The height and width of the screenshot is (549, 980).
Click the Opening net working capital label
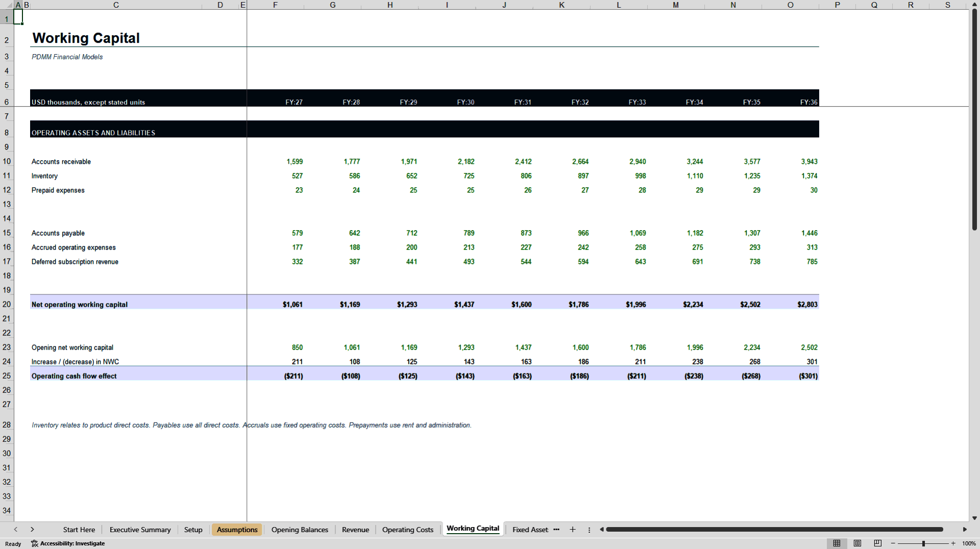tap(72, 347)
